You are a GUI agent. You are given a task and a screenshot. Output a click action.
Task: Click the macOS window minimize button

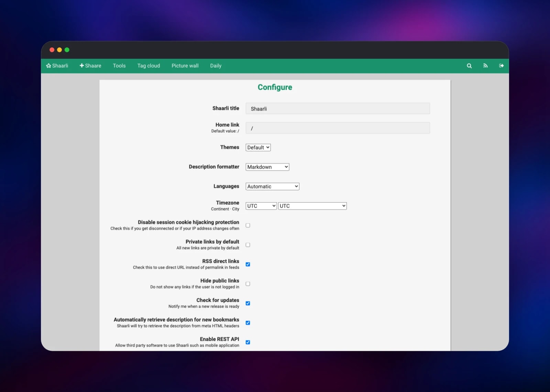click(x=59, y=50)
